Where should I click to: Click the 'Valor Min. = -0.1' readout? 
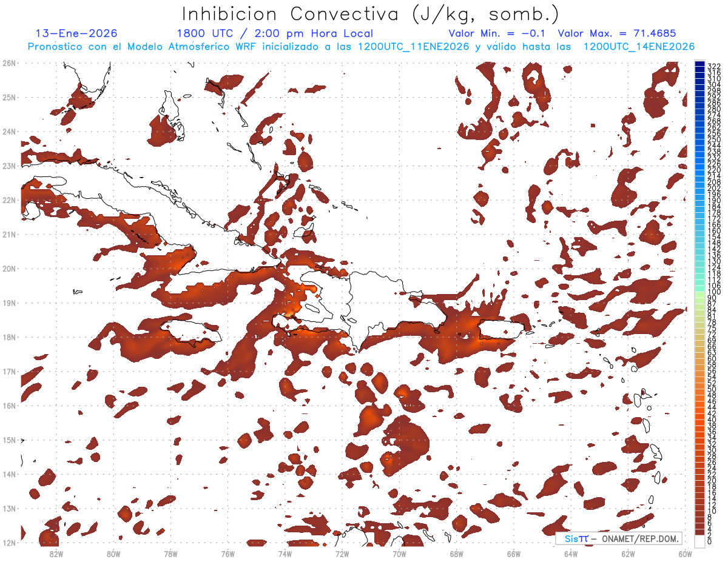[x=497, y=33]
